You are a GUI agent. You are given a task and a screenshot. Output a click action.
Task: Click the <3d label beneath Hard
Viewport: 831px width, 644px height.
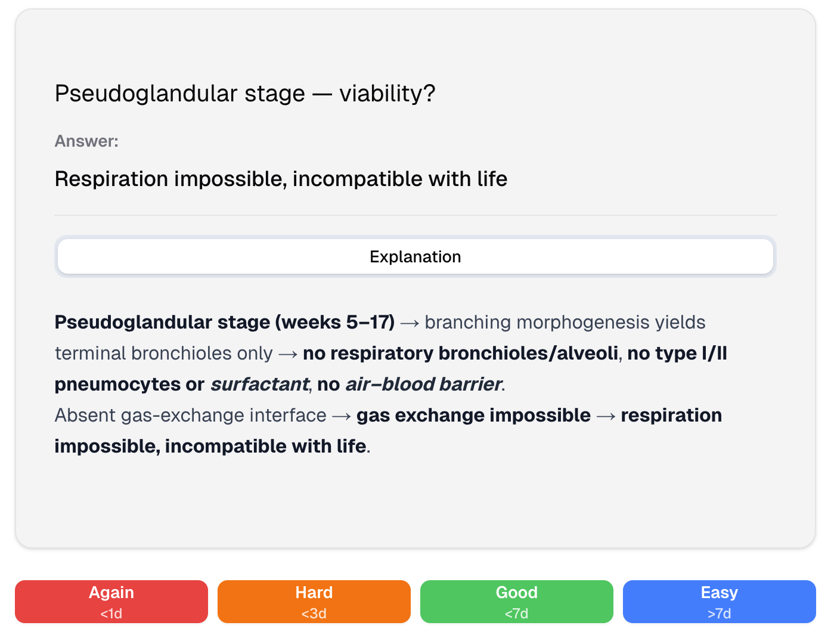coord(314,612)
